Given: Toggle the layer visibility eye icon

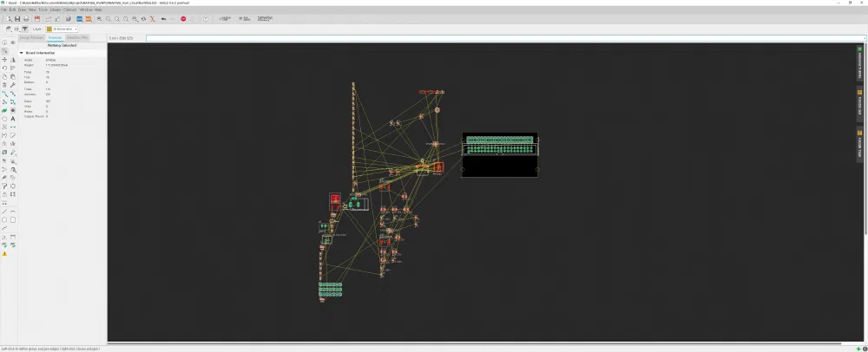Looking at the screenshot, I should [13, 42].
